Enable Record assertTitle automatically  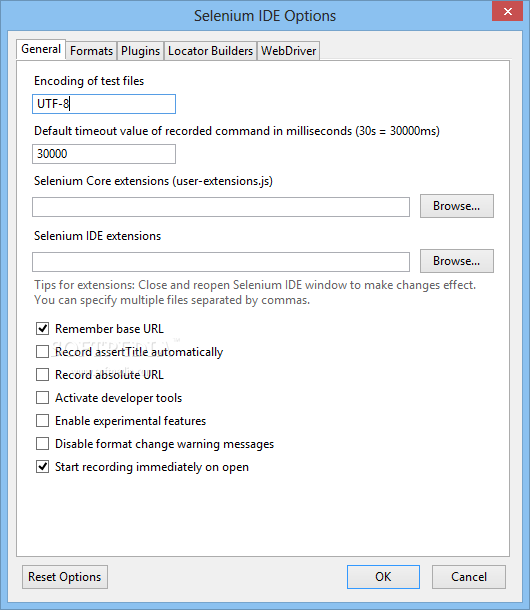click(42, 352)
